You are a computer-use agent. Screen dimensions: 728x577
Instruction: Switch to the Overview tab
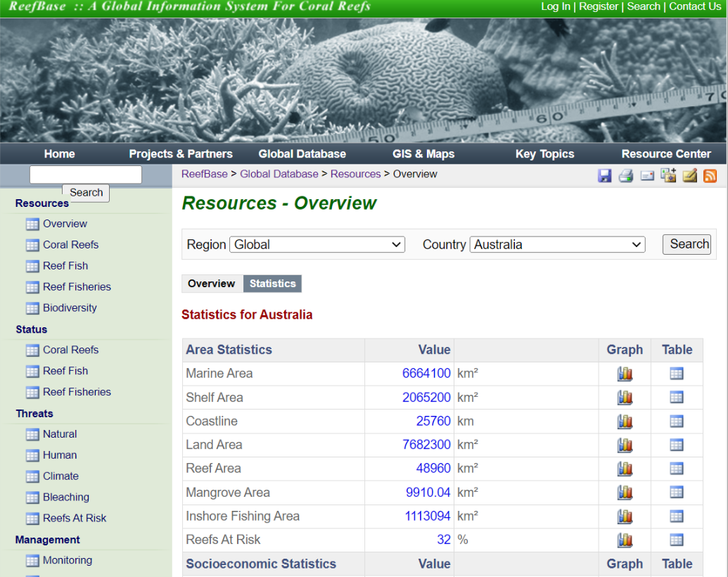(x=212, y=284)
